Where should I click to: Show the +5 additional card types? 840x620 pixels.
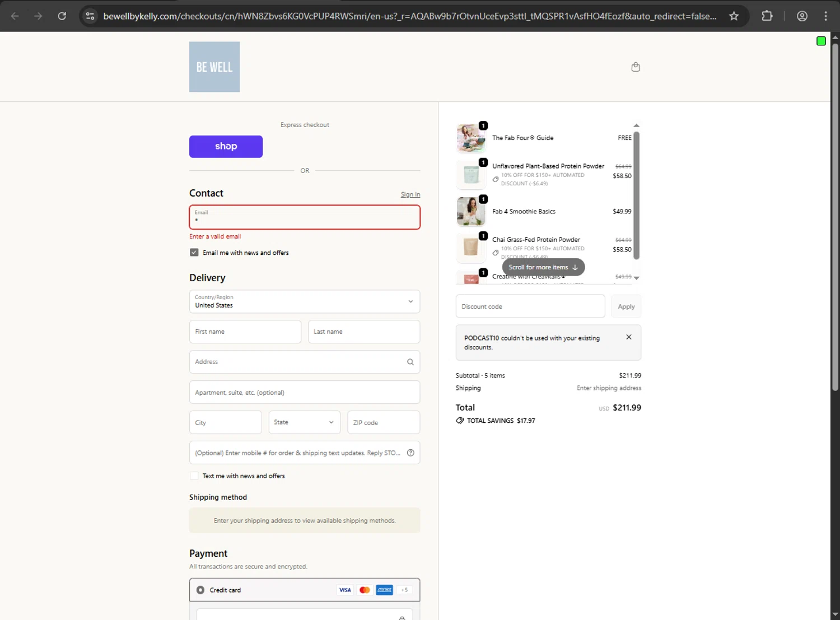[404, 590]
